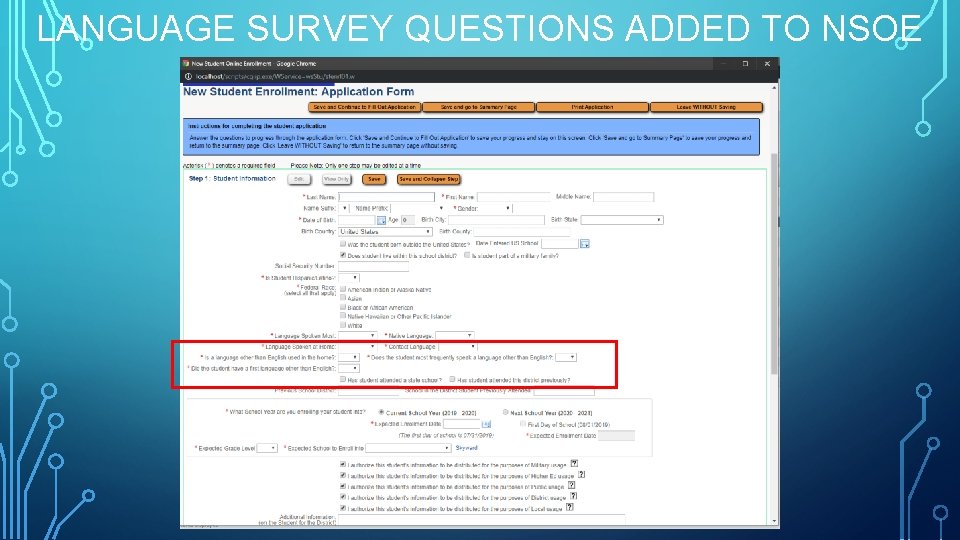Image resolution: width=960 pixels, height=540 pixels.
Task: Click the Middle Name input field
Action: coord(623,197)
